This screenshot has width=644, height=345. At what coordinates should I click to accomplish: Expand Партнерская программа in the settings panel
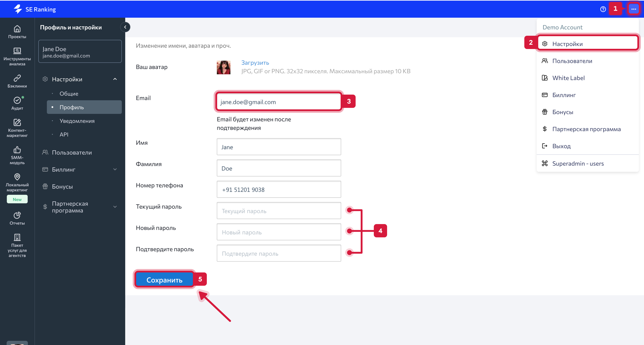[115, 207]
